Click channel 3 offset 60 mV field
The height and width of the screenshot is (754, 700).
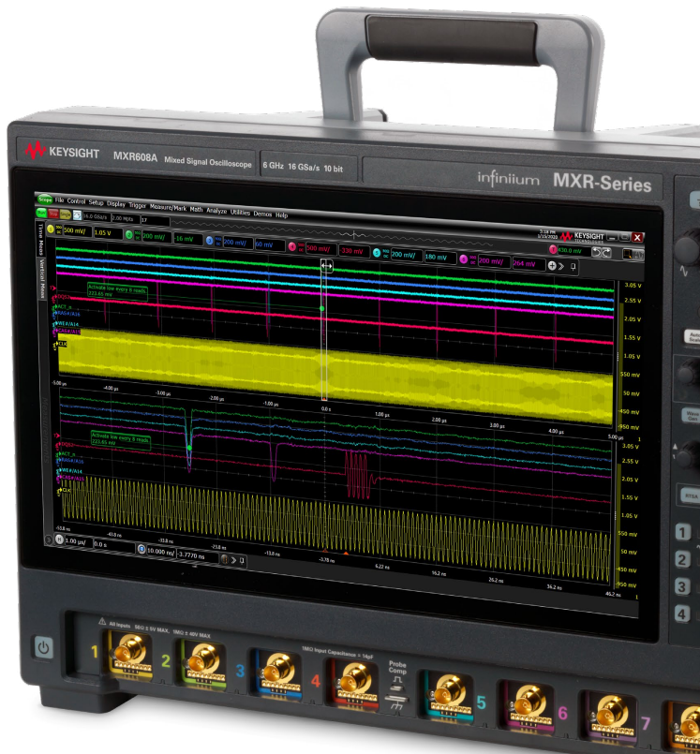tap(270, 244)
